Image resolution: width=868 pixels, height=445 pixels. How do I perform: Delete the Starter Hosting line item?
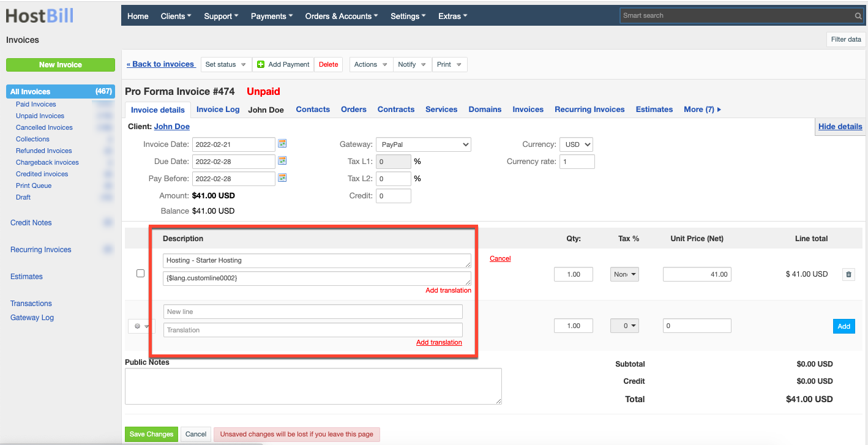point(848,274)
